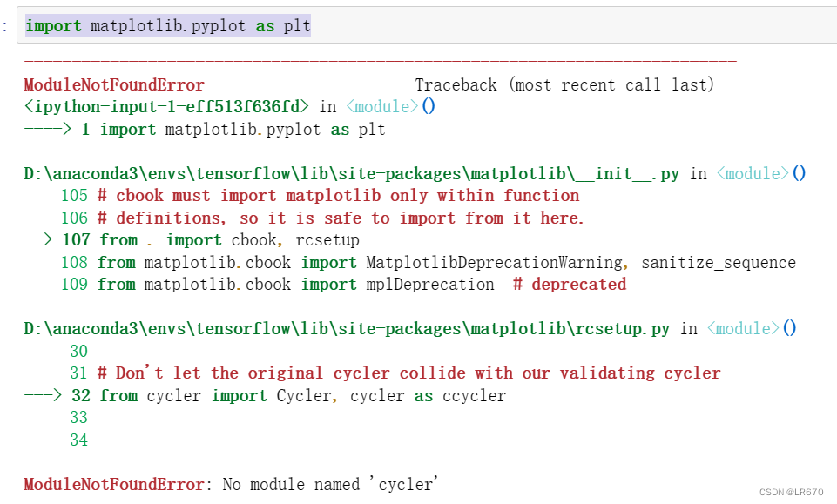Click line number 105 in the traceback
The width and height of the screenshot is (837, 504).
[74, 195]
